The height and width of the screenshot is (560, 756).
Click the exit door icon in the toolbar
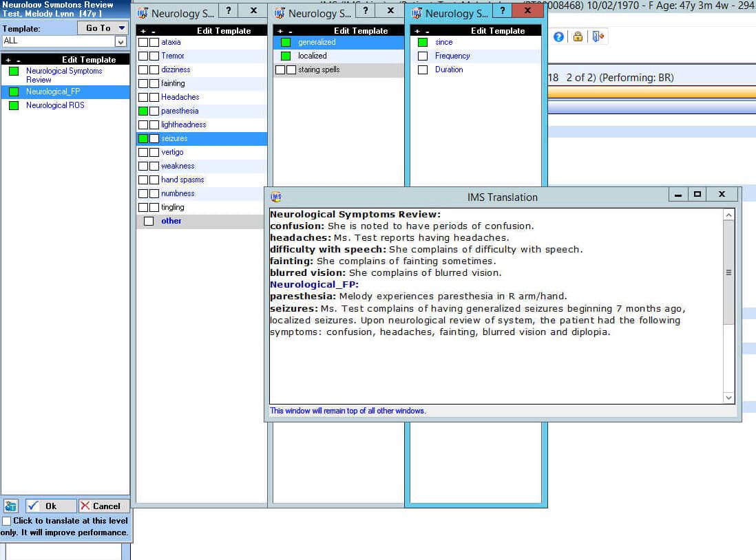click(598, 36)
